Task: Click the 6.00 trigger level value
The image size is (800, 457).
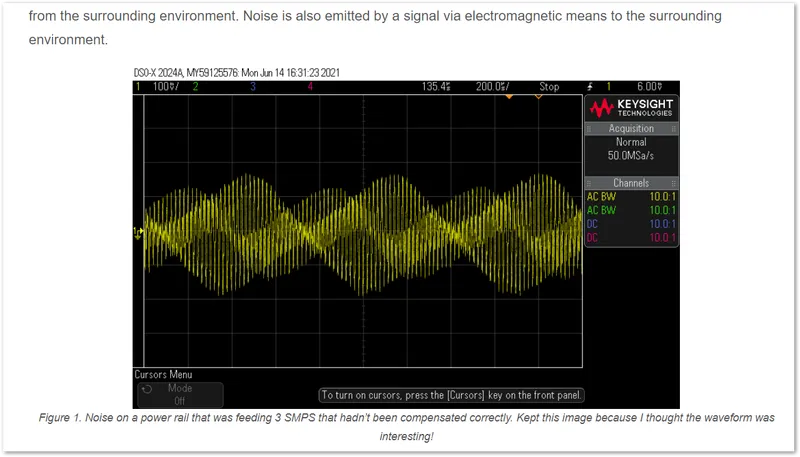Action: (651, 87)
